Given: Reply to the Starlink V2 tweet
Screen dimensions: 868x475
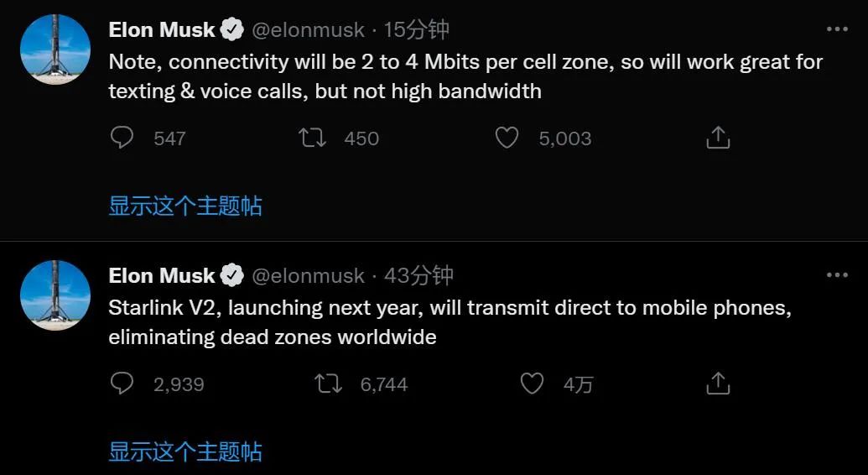Looking at the screenshot, I should (122, 384).
